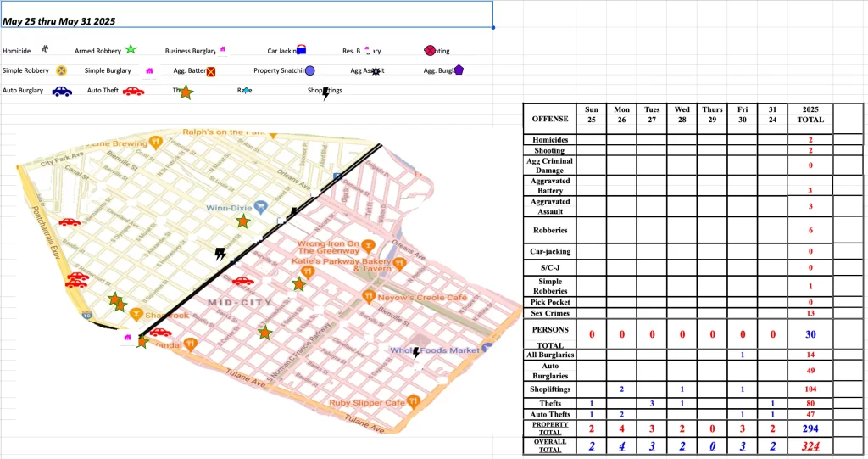Click the Rape legend icon
Image resolution: width=868 pixels, height=459 pixels.
tap(247, 91)
